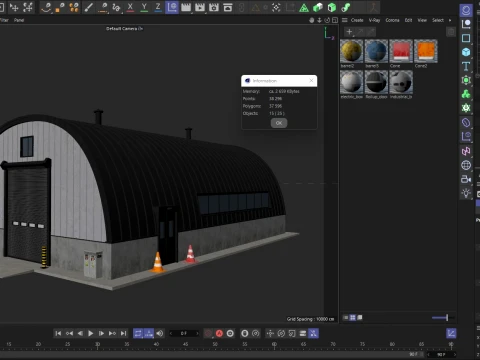Select the Industrial material thumbnail

click(x=401, y=82)
